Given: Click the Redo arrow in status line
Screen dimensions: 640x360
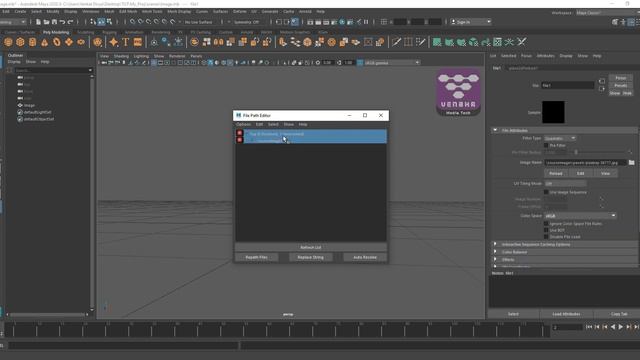Looking at the screenshot, I should (x=70, y=22).
